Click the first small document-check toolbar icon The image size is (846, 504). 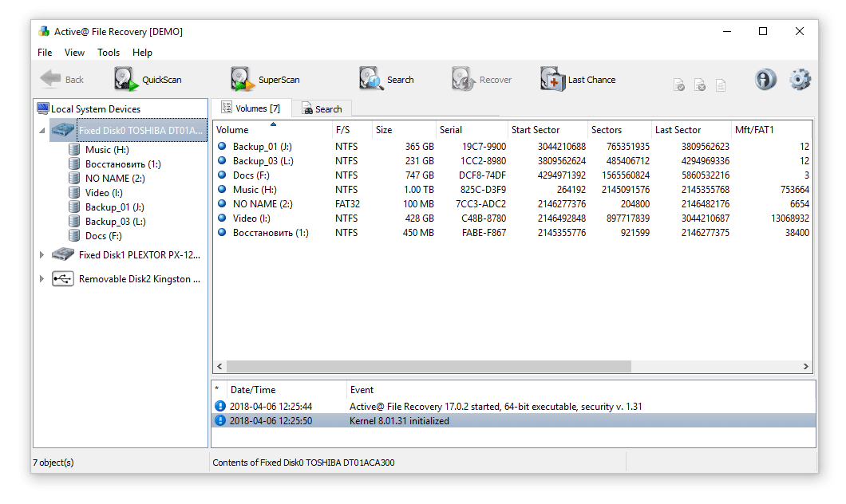coord(678,85)
